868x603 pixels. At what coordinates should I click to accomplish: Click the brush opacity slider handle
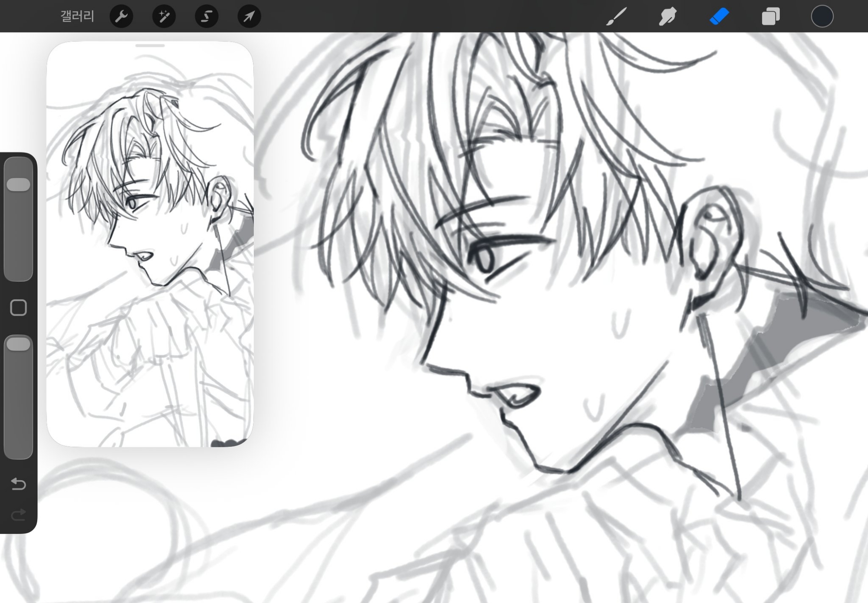click(x=19, y=344)
